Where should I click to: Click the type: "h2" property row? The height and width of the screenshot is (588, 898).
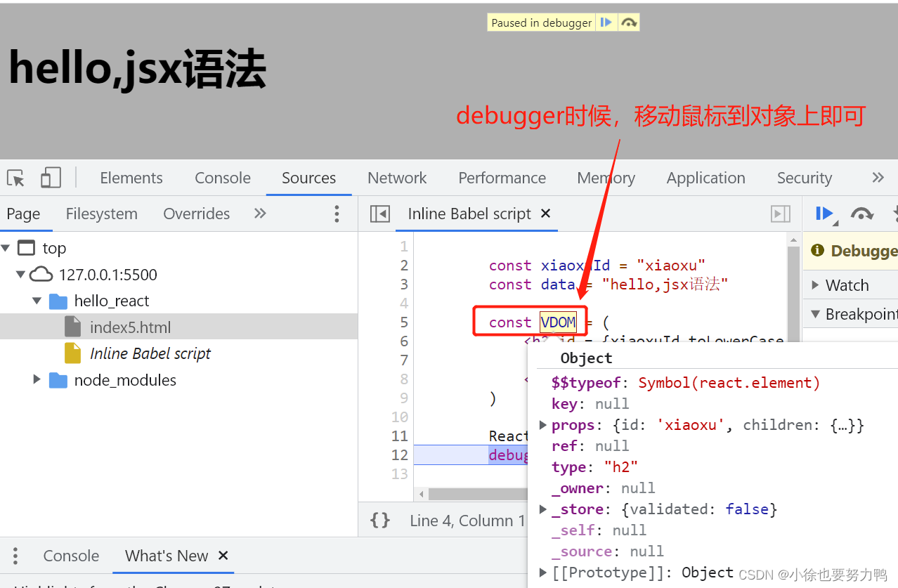click(x=594, y=467)
